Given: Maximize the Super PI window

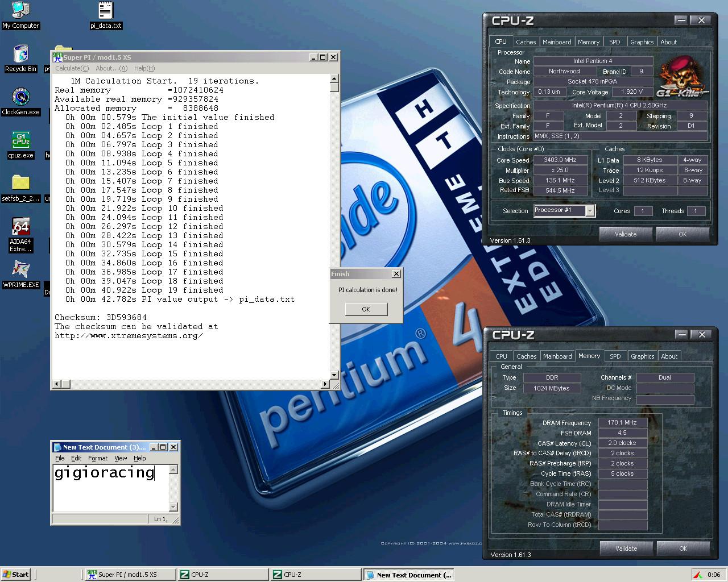Looking at the screenshot, I should point(323,57).
